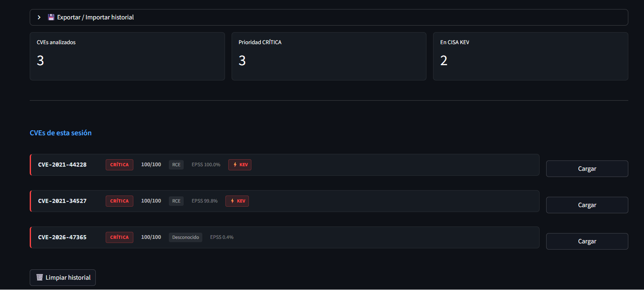Load CVE-2021-34527 with its Cargar button

click(587, 205)
